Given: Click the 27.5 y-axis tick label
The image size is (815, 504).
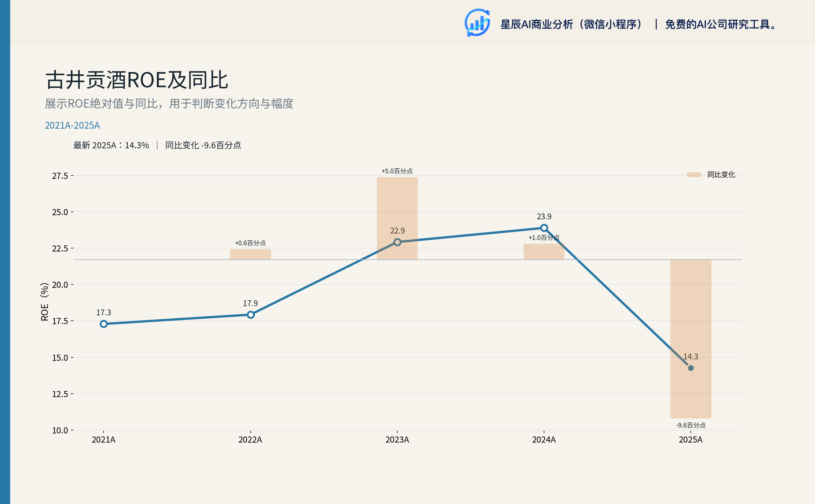Looking at the screenshot, I should click(x=60, y=176).
